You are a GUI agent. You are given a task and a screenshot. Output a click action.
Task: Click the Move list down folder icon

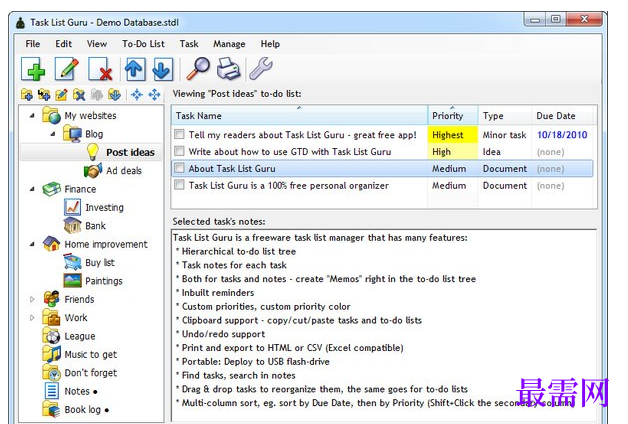click(x=114, y=95)
